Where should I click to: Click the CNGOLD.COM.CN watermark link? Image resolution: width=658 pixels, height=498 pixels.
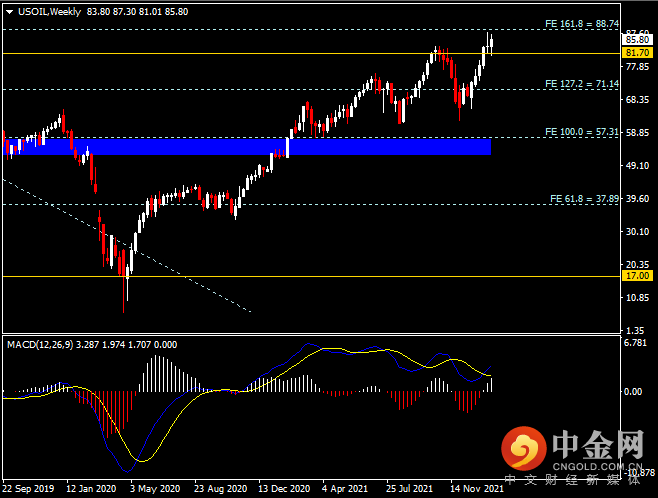click(x=597, y=467)
